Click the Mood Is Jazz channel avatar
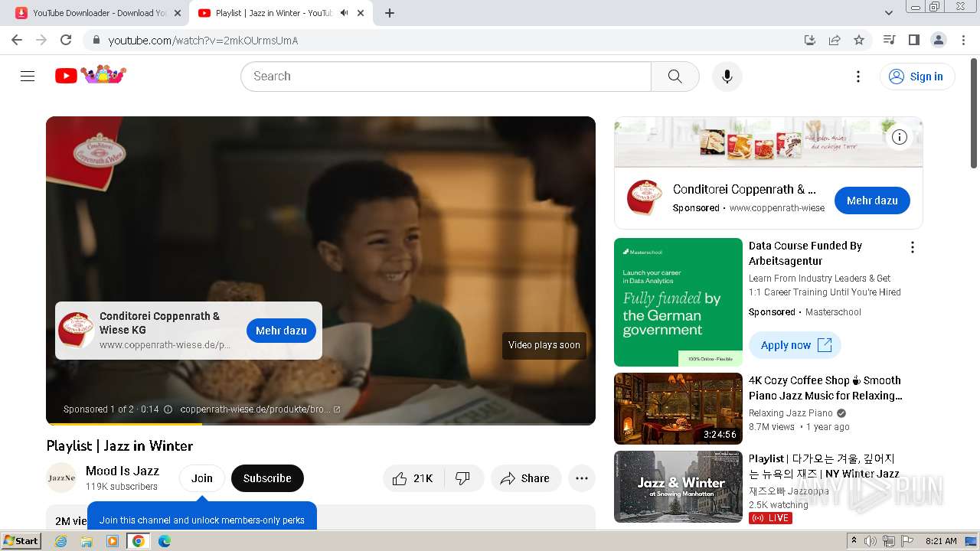 click(x=61, y=478)
